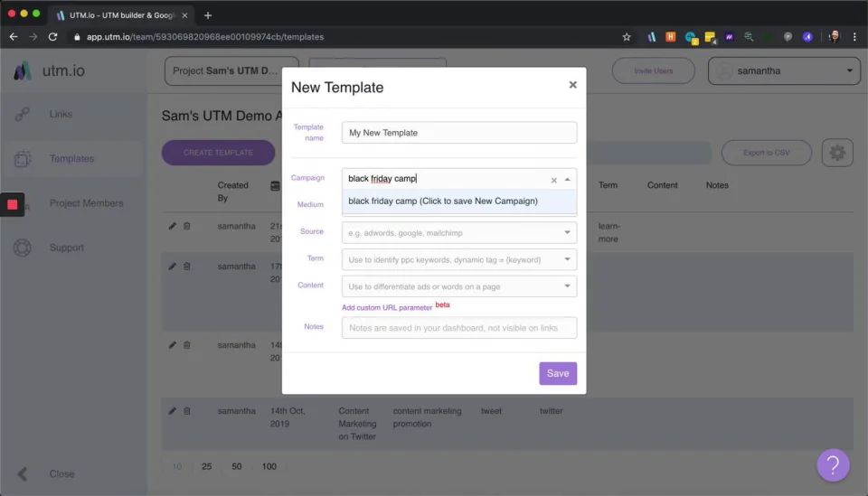This screenshot has height=496, width=868.
Task: Show 25 rows per page
Action: 206,467
